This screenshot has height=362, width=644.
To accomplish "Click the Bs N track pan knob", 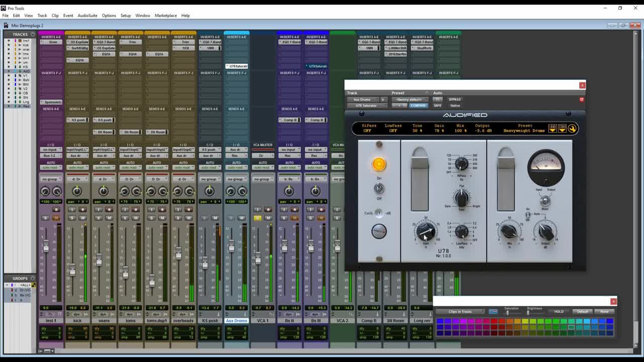I will pos(289,191).
